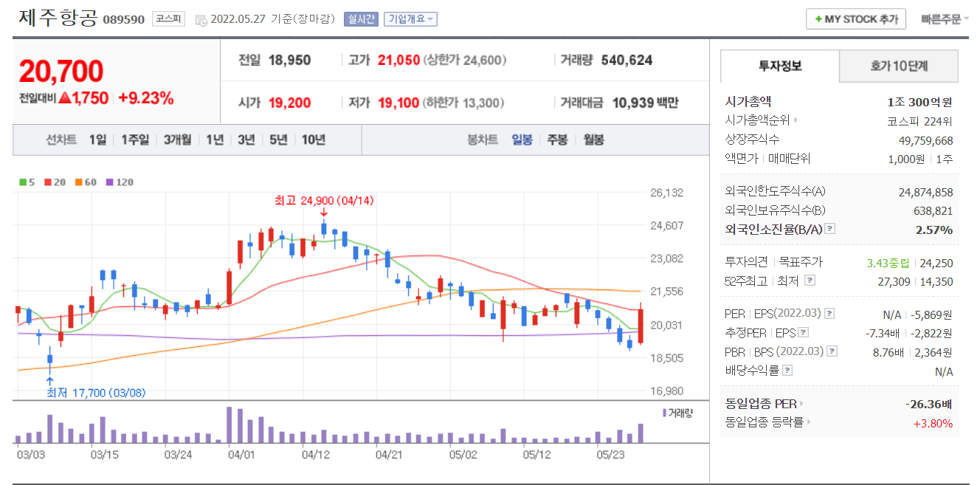This screenshot has height=485, width=980.
Task: Open help icon next to 추정PER EPS
Action: (804, 332)
